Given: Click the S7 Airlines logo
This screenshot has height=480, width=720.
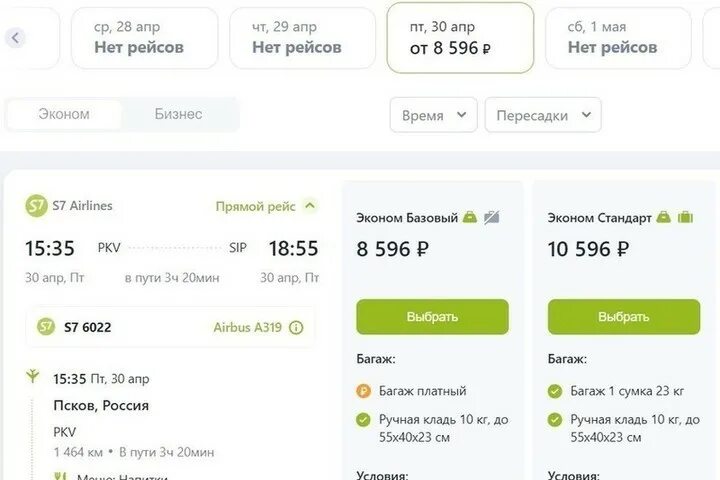Looking at the screenshot, I should coord(36,206).
